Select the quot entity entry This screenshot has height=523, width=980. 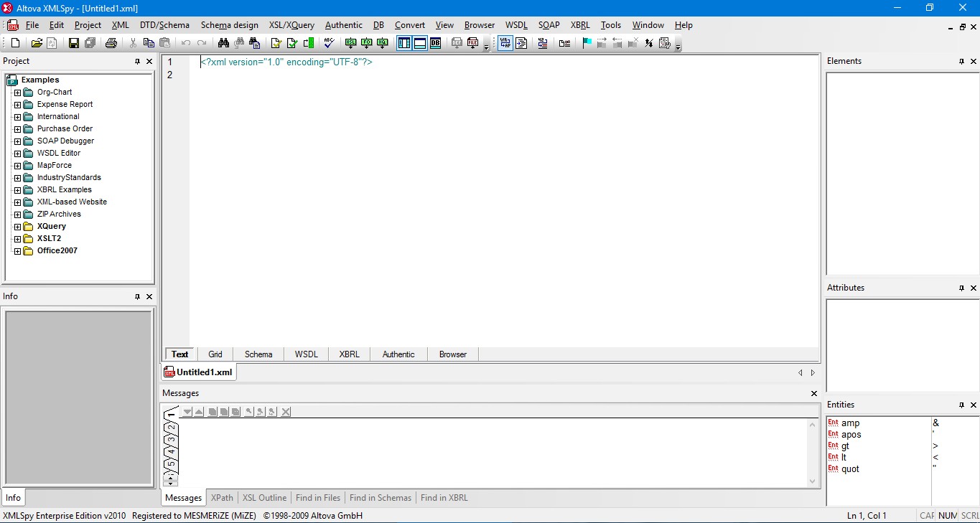click(x=850, y=469)
